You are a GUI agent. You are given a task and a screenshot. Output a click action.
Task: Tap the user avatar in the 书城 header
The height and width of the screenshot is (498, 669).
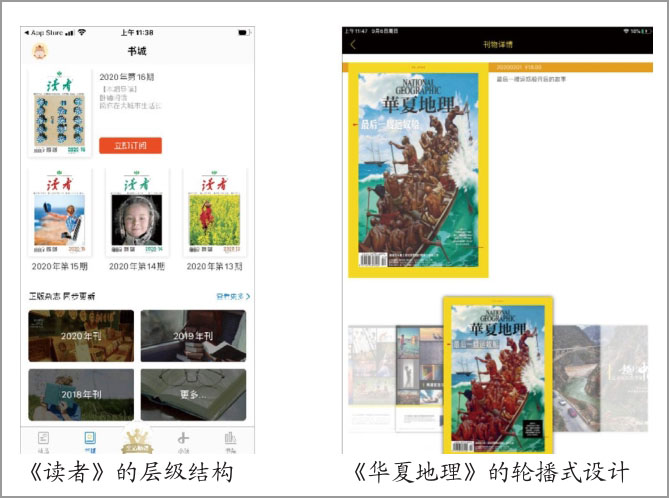[40, 52]
